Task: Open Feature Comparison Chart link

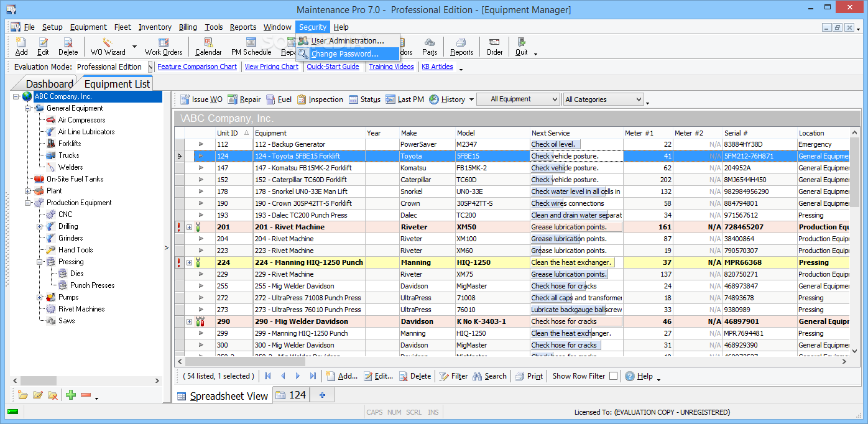Action: pyautogui.click(x=197, y=67)
